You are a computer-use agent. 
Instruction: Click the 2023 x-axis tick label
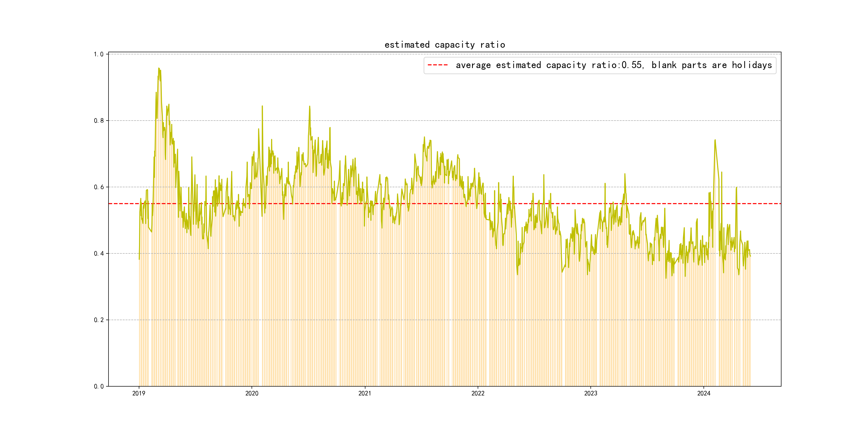[590, 393]
